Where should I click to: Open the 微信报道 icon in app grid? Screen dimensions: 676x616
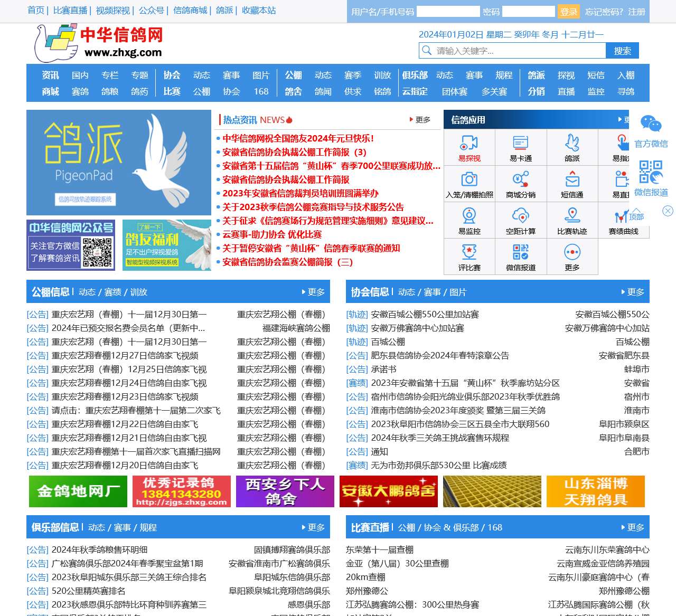521,257
